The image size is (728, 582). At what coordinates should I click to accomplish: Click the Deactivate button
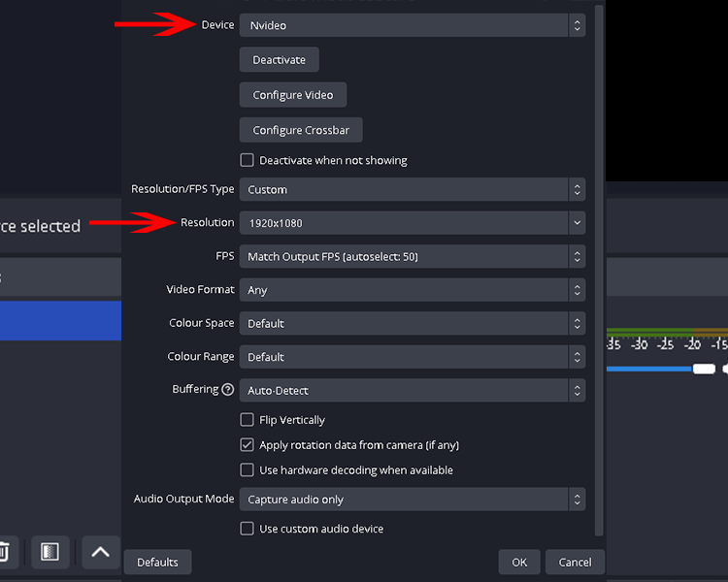(279, 60)
